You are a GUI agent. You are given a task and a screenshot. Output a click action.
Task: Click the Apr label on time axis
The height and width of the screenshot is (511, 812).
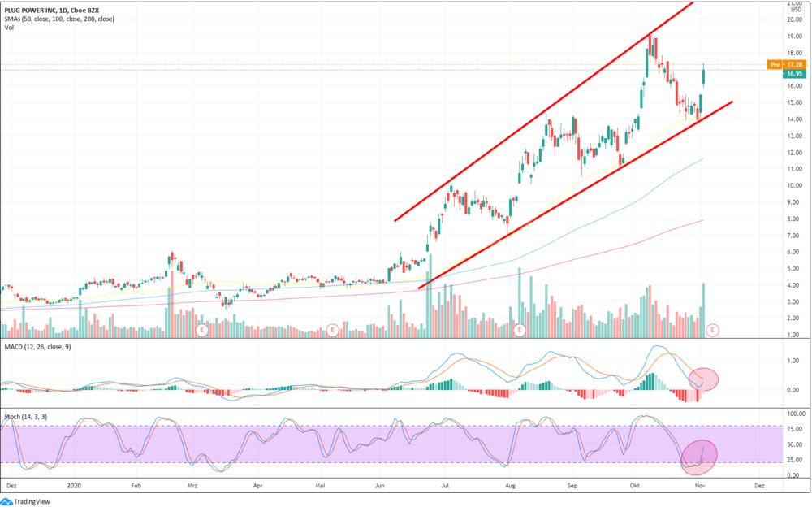coord(258,486)
